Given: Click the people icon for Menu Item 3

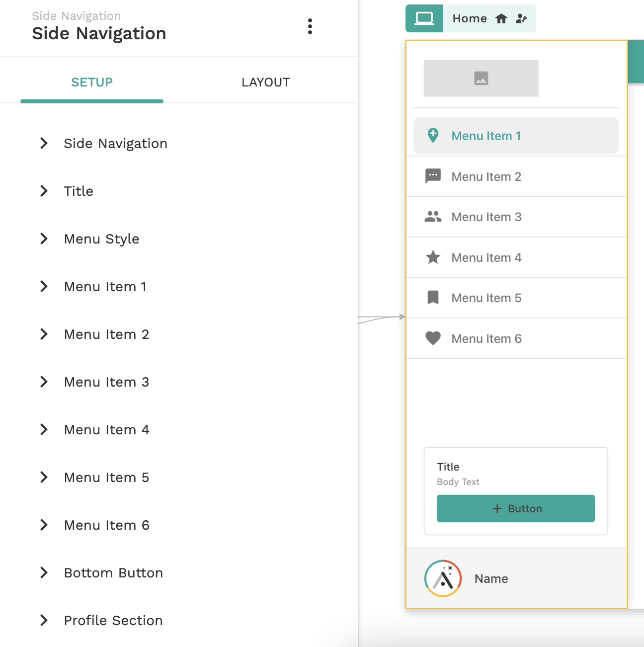Looking at the screenshot, I should [x=433, y=217].
